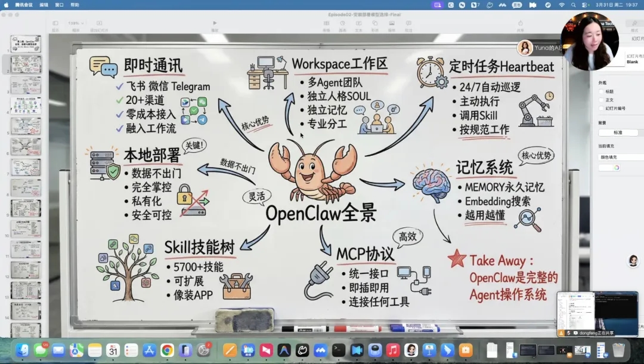Enable the 正文 (Body) checkbox
Image resolution: width=644 pixels, height=364 pixels.
click(x=601, y=100)
